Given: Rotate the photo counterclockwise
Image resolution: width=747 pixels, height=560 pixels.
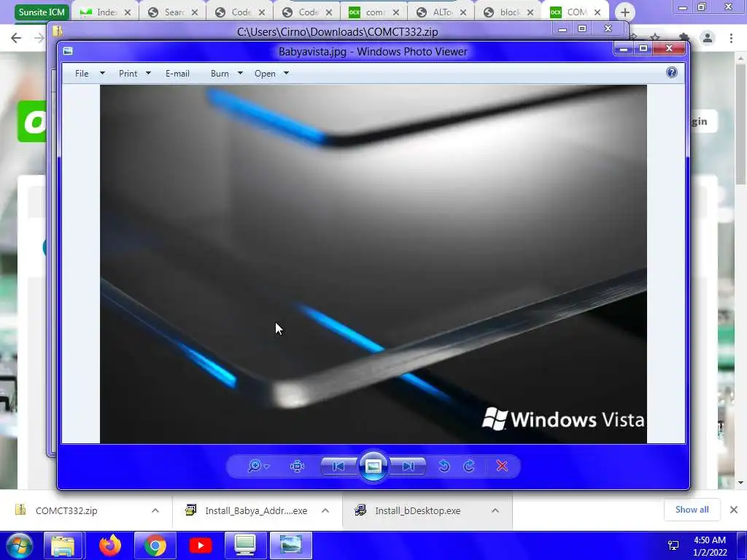Looking at the screenshot, I should point(444,466).
